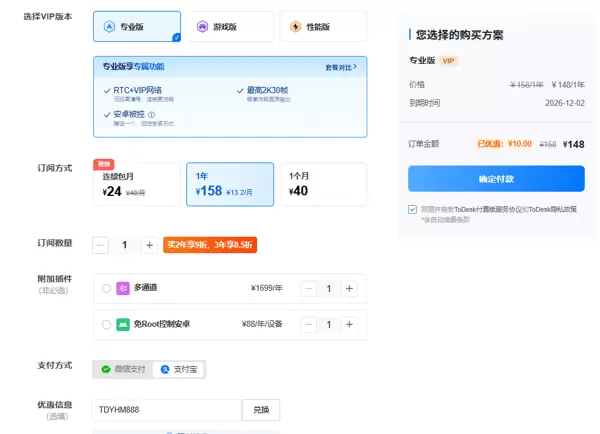Decrease 多通道 plugin quantity with minus

[x=307, y=288]
